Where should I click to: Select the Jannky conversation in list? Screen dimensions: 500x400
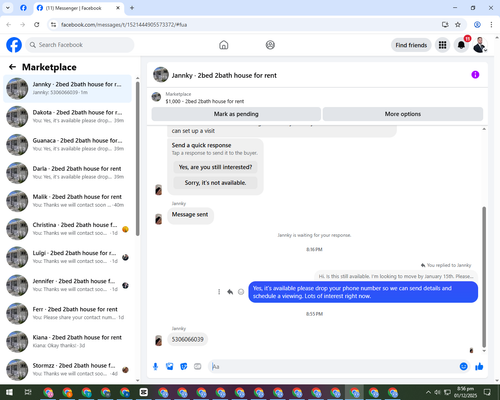67,88
